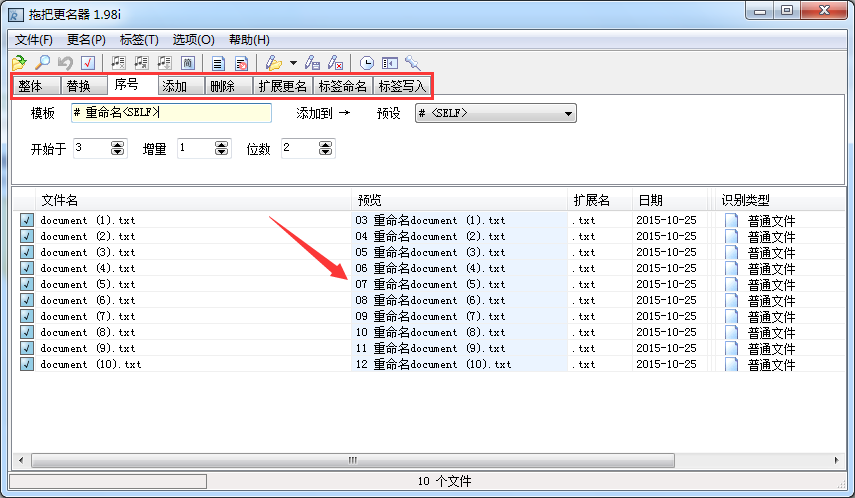Click the 位数 value spinner

[x=325, y=148]
